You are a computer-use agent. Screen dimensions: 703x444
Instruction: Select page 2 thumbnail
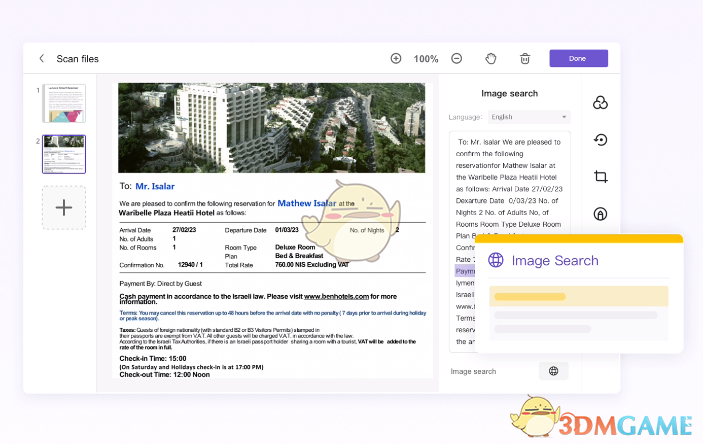click(64, 154)
